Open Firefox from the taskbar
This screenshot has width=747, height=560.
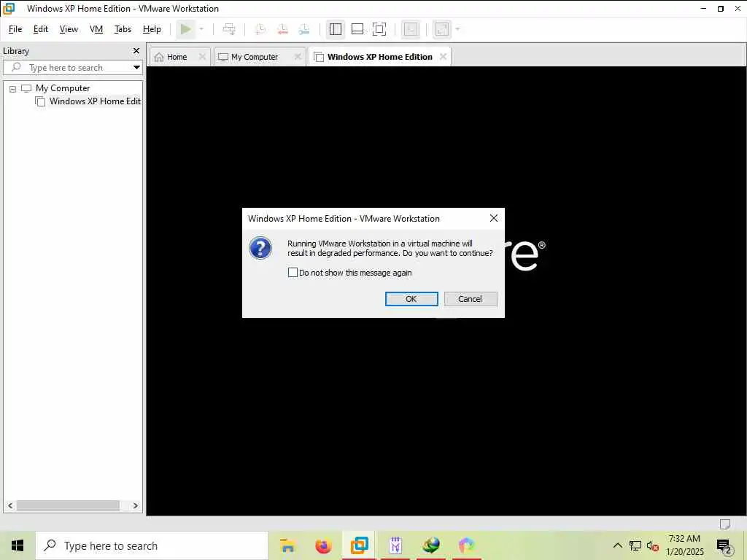click(323, 545)
